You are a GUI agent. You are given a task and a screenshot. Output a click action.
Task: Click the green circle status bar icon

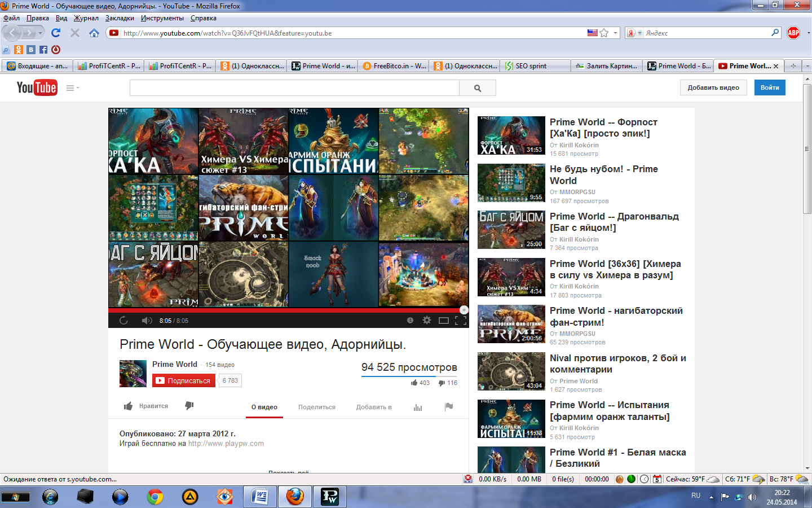pyautogui.click(x=632, y=479)
